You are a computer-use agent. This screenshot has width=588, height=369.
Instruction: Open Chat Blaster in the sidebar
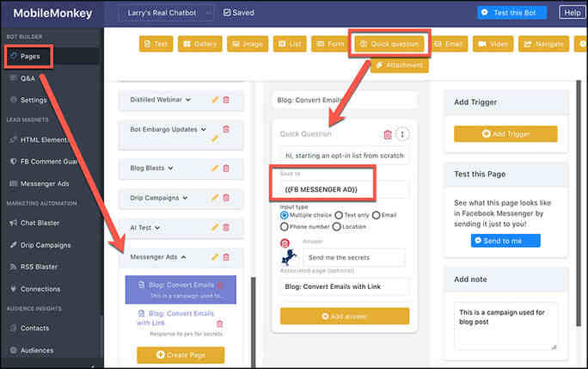(40, 223)
